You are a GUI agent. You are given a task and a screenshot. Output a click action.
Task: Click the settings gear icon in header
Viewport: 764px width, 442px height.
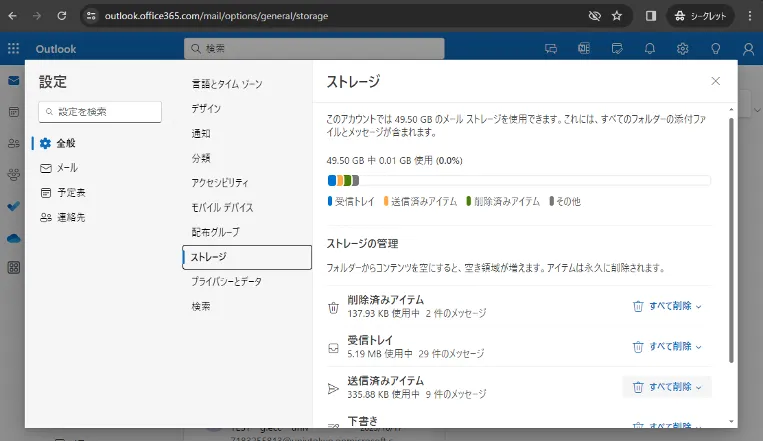(682, 49)
